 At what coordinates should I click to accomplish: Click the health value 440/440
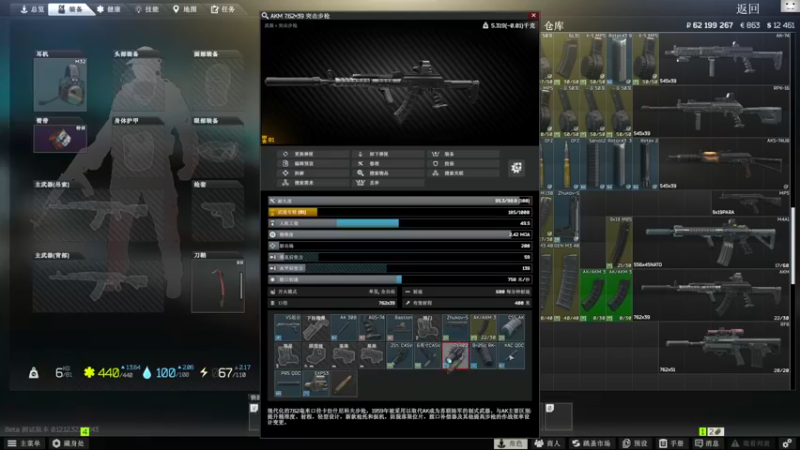coord(112,373)
